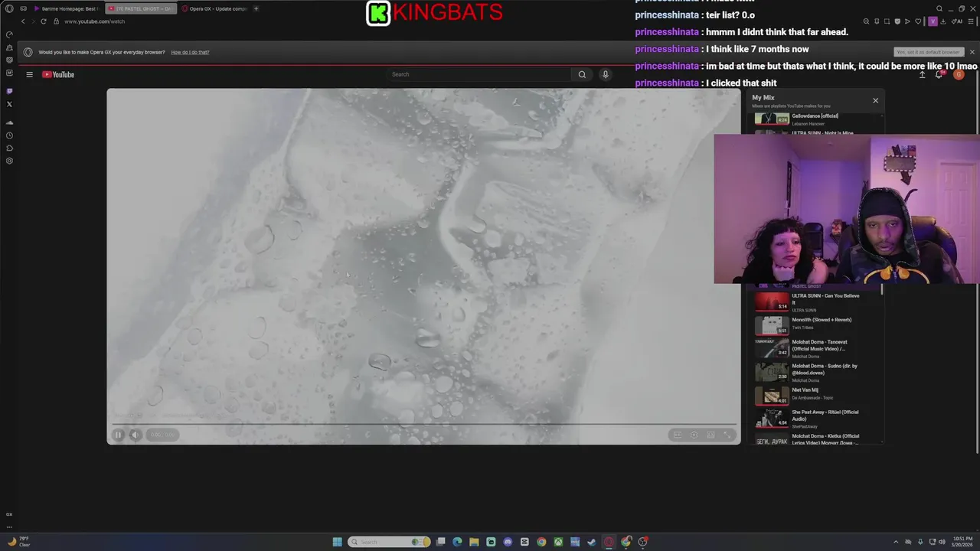Viewport: 980px width, 551px height.
Task: Play She Past Away - Ritüel
Action: coord(816,418)
